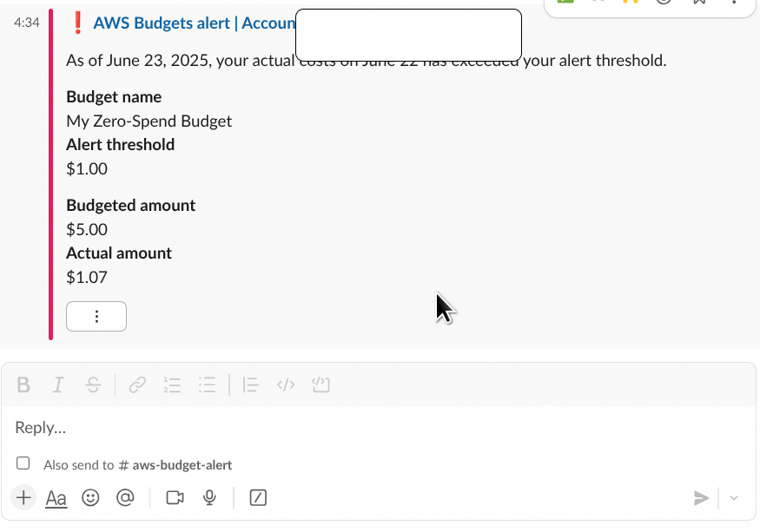This screenshot has height=532, width=760.
Task: Click the $5.00 budgeted amount value
Action: (87, 229)
